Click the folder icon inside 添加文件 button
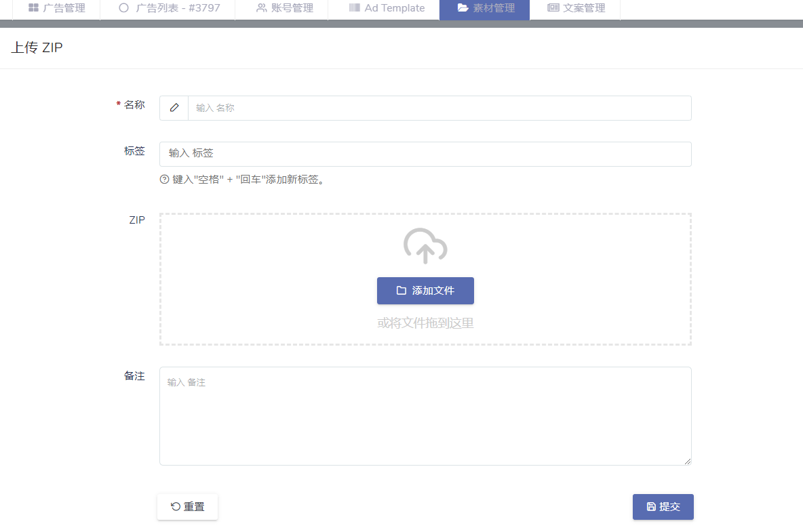The width and height of the screenshot is (803, 532). tap(401, 290)
